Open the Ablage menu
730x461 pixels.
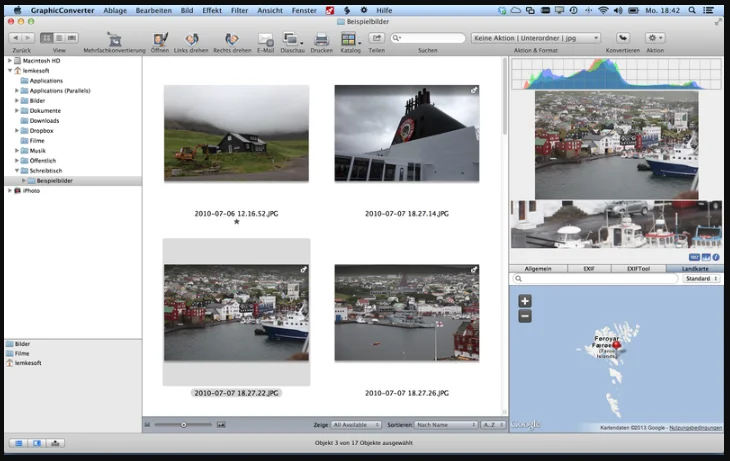[x=115, y=10]
